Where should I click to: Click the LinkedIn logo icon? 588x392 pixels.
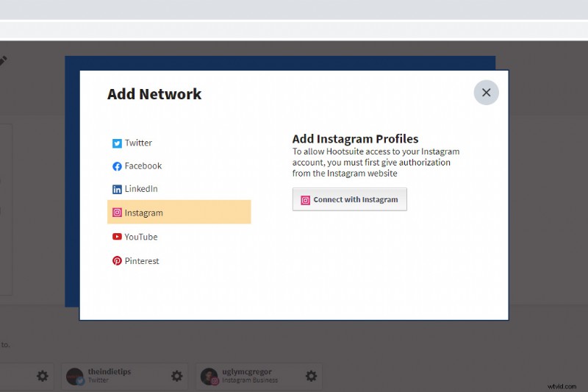click(x=117, y=190)
